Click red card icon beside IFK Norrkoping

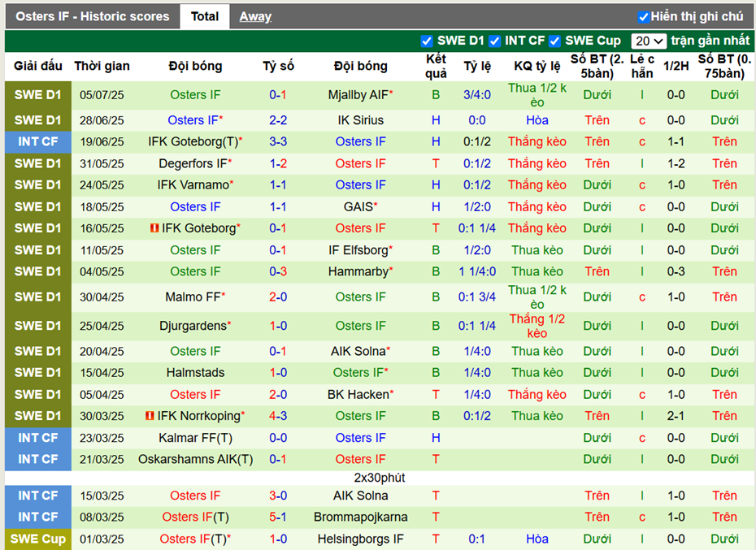[150, 415]
